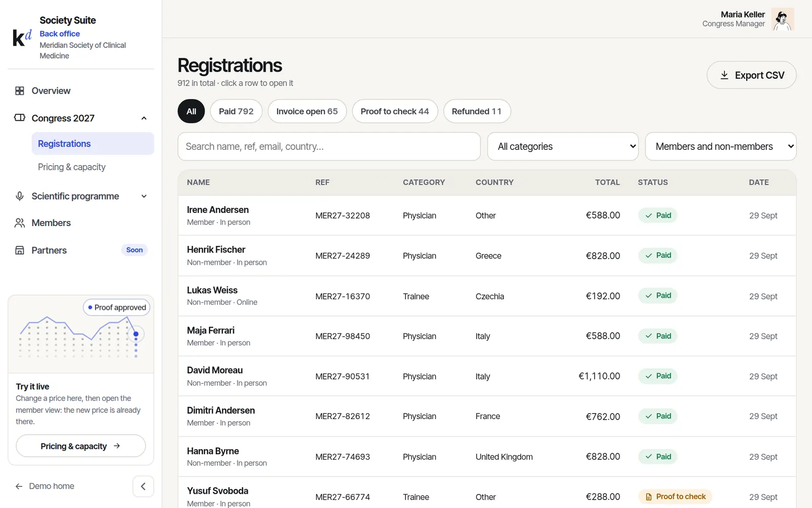The height and width of the screenshot is (508, 812).
Task: Open Pricing & capacity sidebar item
Action: (x=72, y=167)
